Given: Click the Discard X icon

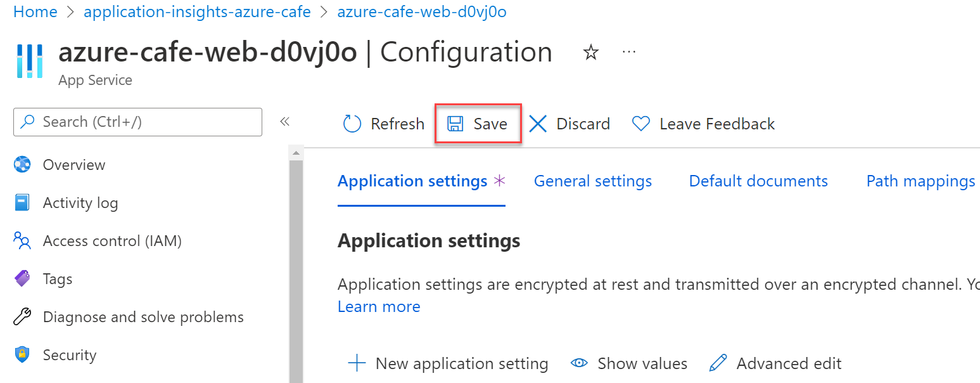Looking at the screenshot, I should coord(538,124).
